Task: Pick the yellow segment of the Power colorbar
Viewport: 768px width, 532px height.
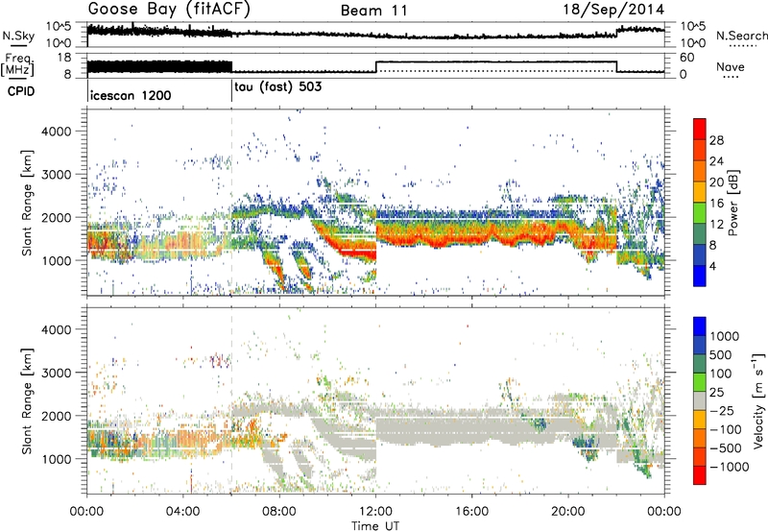Action: 700,192
